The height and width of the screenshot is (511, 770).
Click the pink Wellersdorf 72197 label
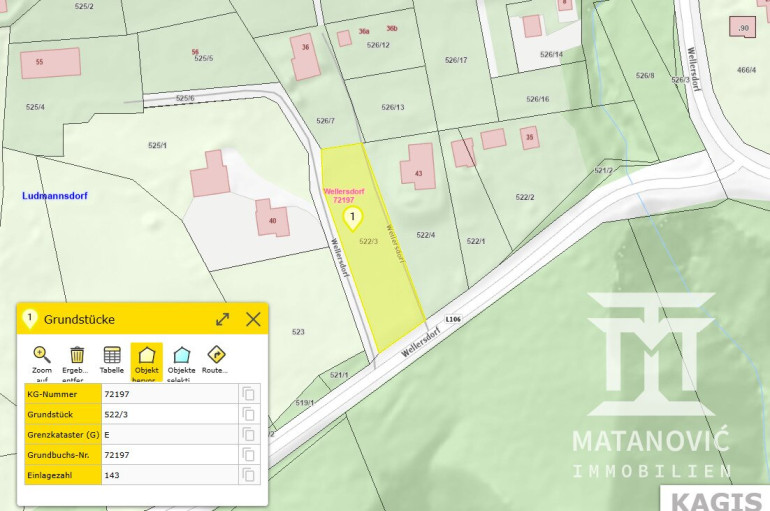pos(344,195)
